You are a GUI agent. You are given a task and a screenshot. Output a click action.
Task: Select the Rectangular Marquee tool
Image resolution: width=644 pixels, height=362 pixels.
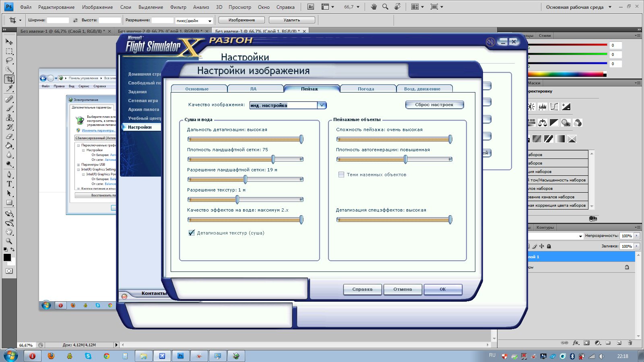click(9, 51)
